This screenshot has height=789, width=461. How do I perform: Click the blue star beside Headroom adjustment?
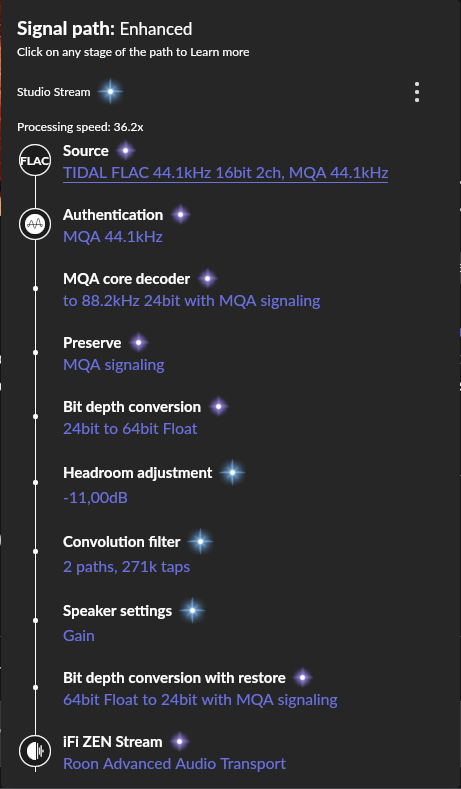pos(232,472)
